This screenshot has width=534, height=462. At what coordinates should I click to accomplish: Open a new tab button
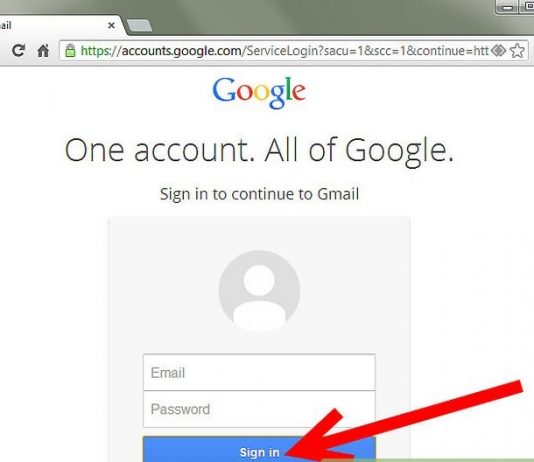click(140, 25)
